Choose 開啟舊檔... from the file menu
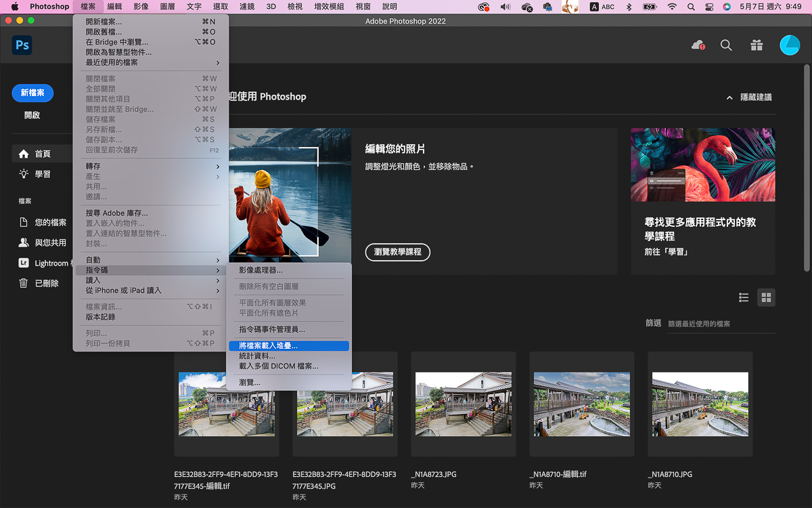The width and height of the screenshot is (812, 508). tap(150, 32)
